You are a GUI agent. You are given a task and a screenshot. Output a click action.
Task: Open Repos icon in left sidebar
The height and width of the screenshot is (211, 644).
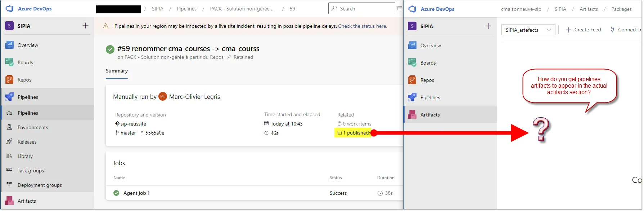pos(9,80)
